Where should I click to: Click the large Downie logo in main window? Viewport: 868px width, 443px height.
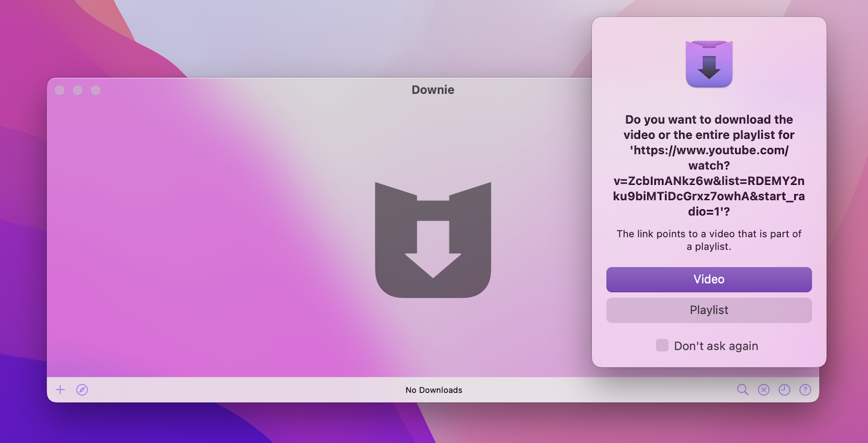tap(433, 240)
